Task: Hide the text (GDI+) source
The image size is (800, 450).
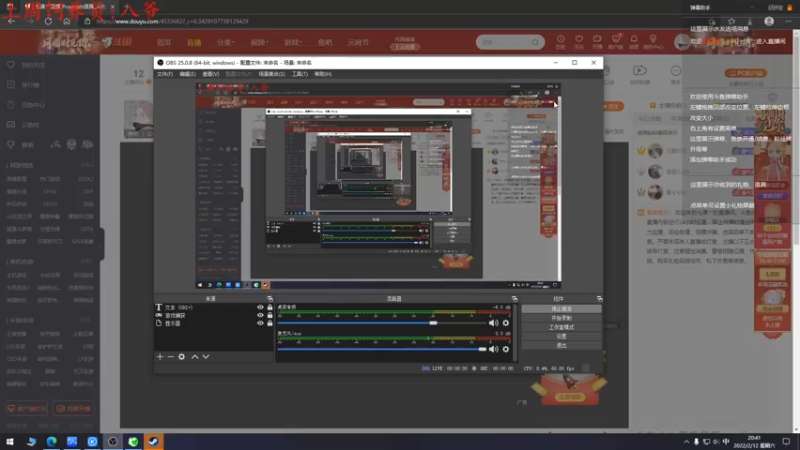Action: 260,307
